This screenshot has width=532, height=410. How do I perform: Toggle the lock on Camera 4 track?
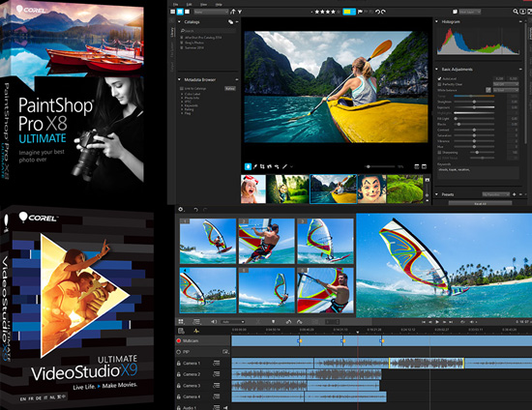coord(179,396)
